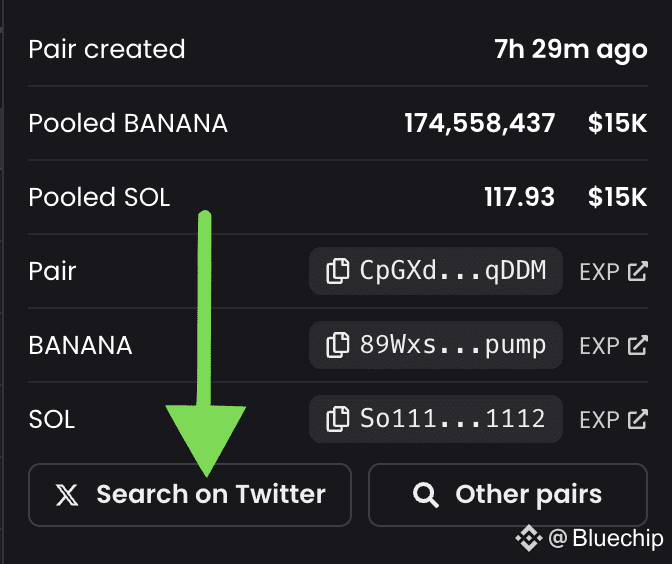
Task: Copy the BANANA token address icon
Action: click(x=338, y=345)
